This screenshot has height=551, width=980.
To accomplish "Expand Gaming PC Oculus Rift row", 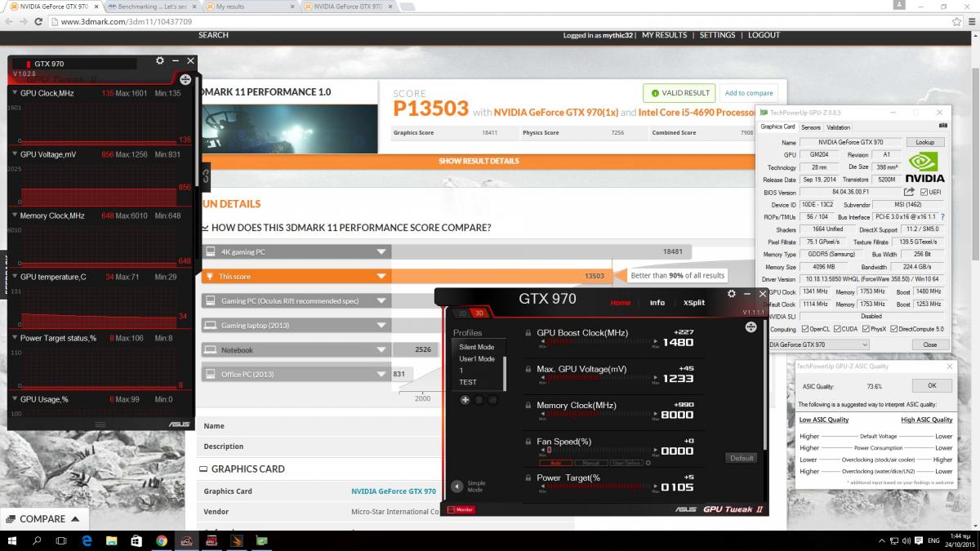I will (x=381, y=300).
